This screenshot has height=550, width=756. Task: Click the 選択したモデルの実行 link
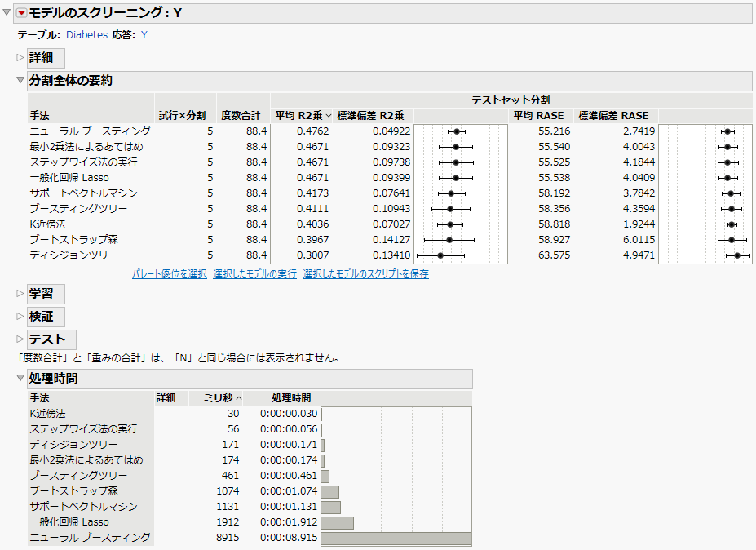click(x=254, y=273)
